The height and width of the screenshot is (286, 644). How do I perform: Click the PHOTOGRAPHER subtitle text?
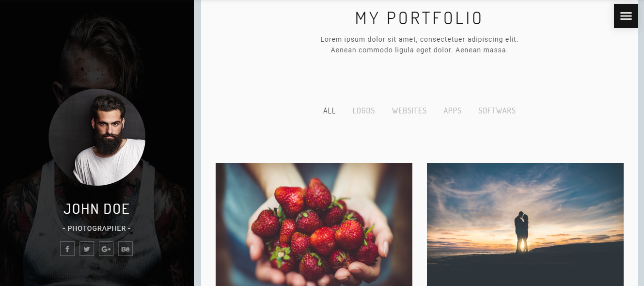97,228
